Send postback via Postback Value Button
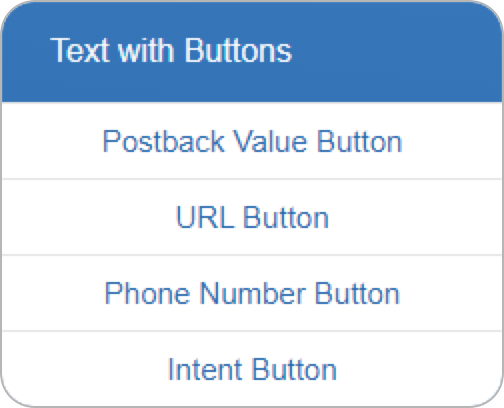The height and width of the screenshot is (408, 504). click(x=252, y=141)
